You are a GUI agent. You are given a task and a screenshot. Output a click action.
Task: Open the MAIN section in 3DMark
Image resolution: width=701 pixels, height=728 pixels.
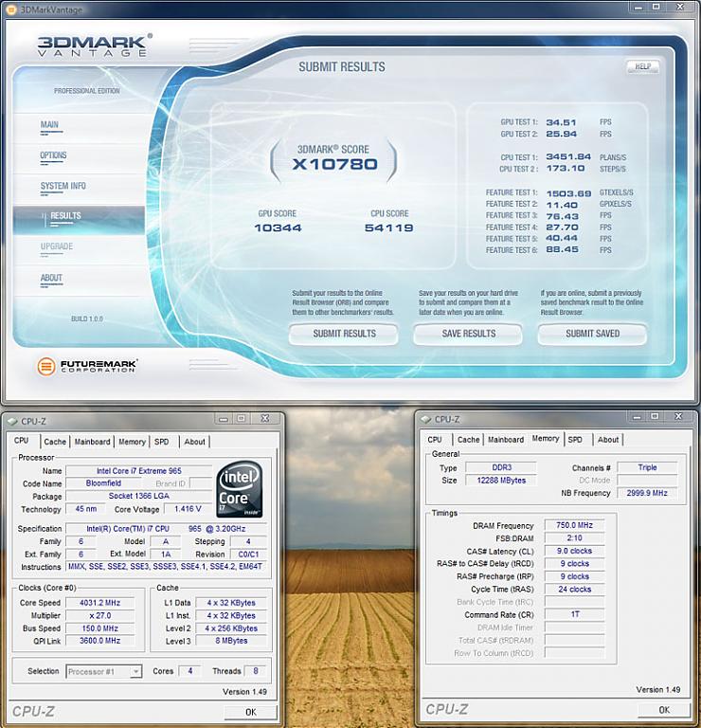coord(49,124)
